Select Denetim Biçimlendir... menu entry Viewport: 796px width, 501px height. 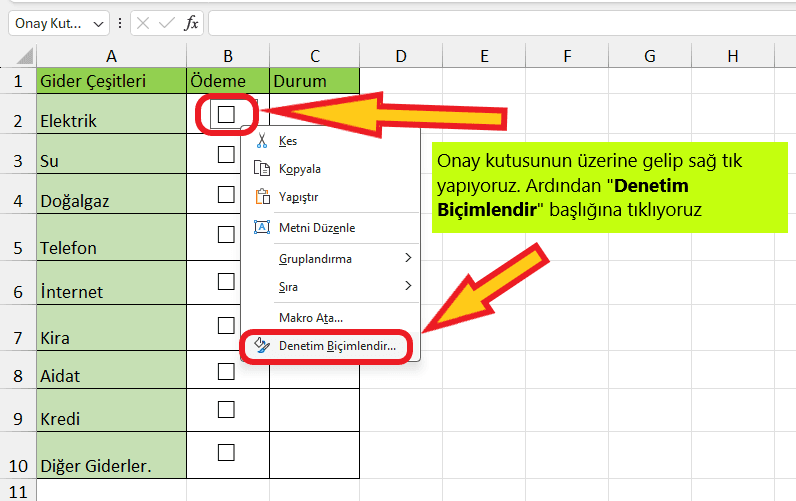point(337,345)
